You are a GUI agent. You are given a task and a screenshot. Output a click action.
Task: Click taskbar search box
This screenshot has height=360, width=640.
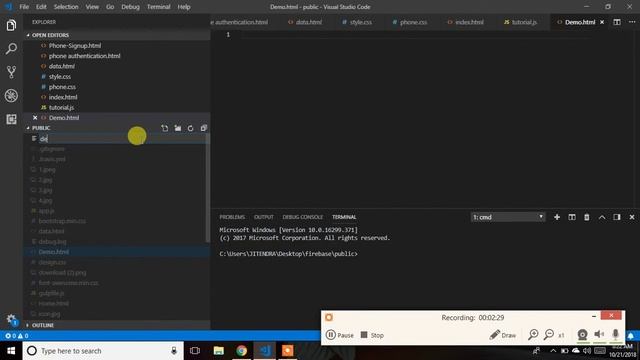tap(102, 351)
